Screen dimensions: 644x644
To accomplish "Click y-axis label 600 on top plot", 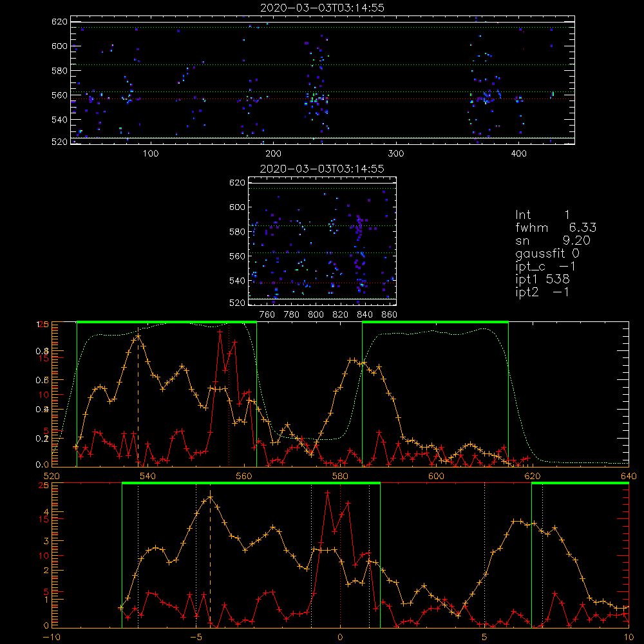I will click(59, 46).
